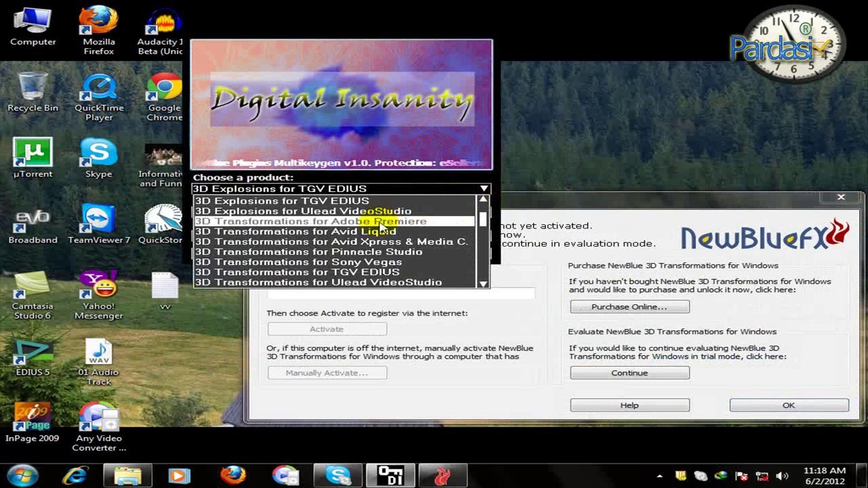
Task: Select 3D Explosions for TGV EDIUS in list
Action: [x=335, y=201]
